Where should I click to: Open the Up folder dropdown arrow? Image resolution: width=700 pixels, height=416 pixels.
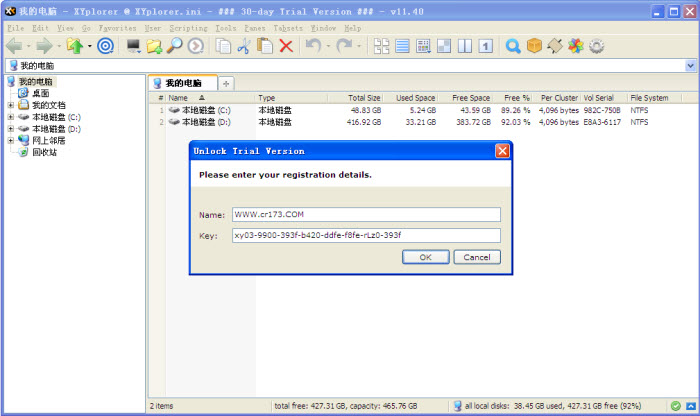coord(89,46)
